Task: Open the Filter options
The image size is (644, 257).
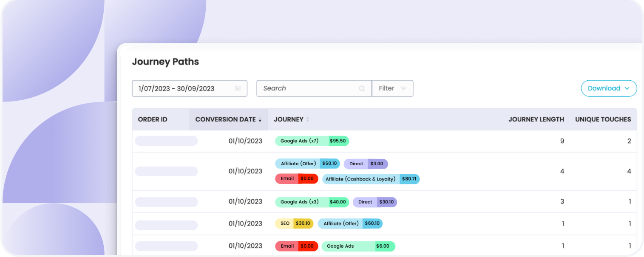Action: click(392, 88)
